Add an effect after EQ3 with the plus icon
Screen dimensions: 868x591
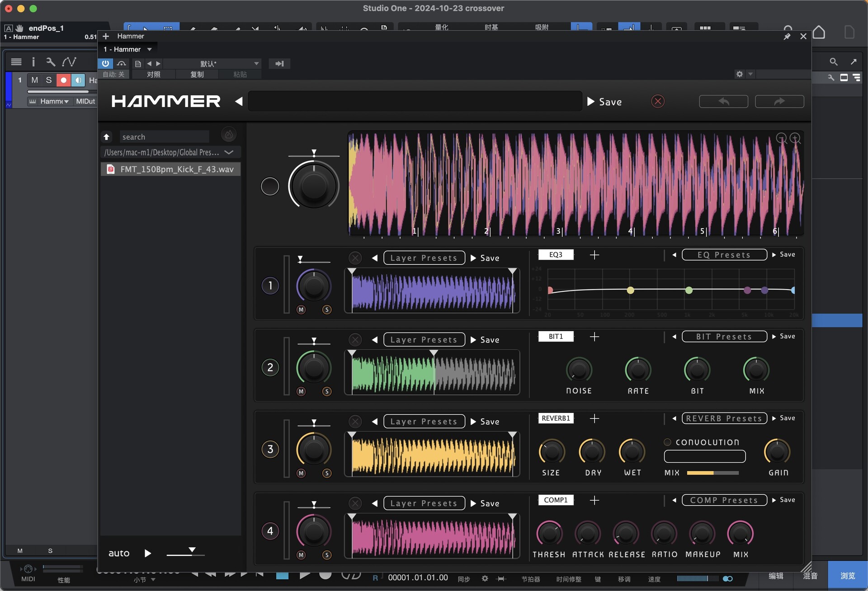[594, 255]
